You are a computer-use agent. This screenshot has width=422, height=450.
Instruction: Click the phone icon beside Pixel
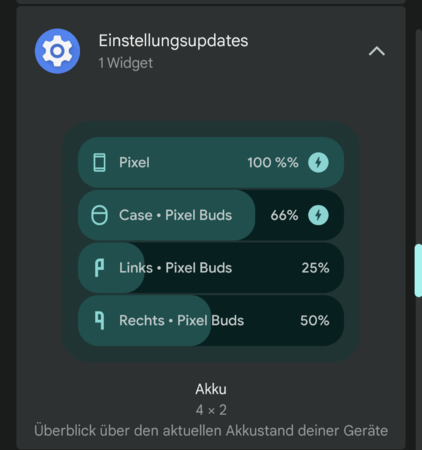point(99,163)
